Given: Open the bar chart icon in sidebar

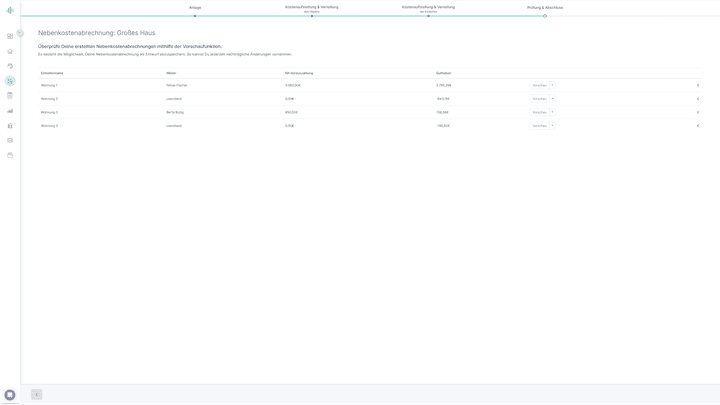Looking at the screenshot, I should [10, 111].
